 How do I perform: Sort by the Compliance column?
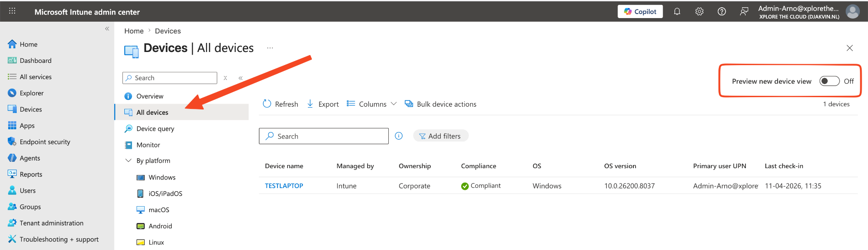click(478, 166)
